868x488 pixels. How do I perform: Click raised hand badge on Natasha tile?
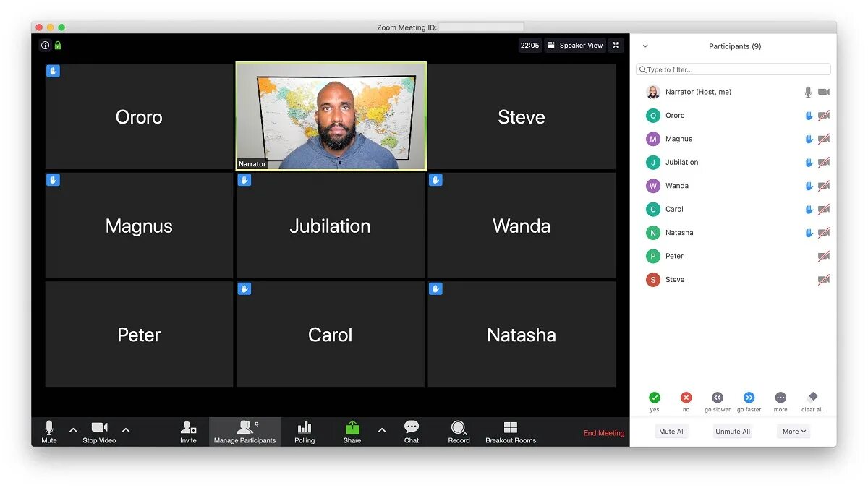pos(435,289)
